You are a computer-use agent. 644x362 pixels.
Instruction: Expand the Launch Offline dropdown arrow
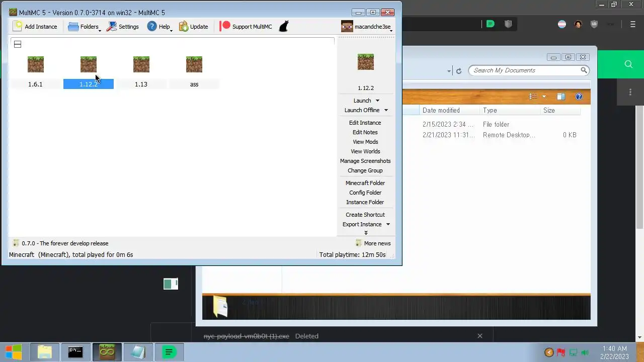tap(386, 110)
